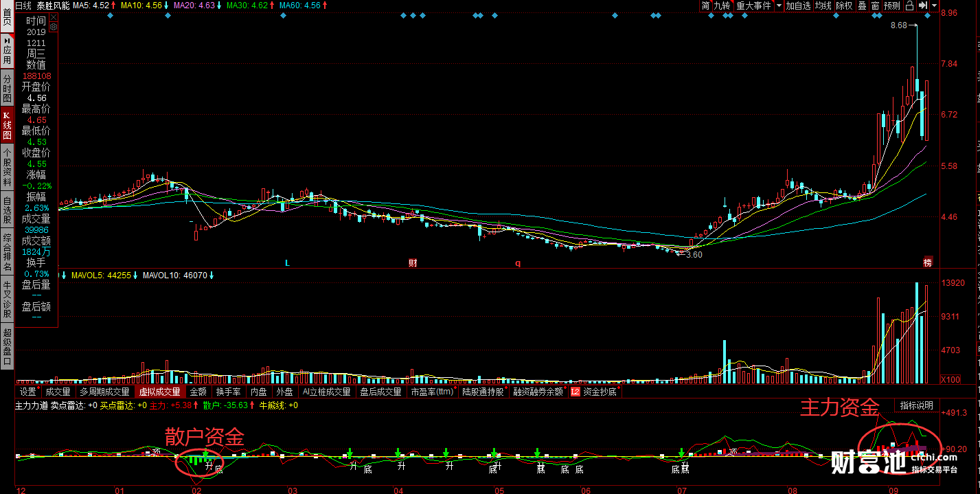
Task: Open 指标说明 indicator description
Action: 917,405
